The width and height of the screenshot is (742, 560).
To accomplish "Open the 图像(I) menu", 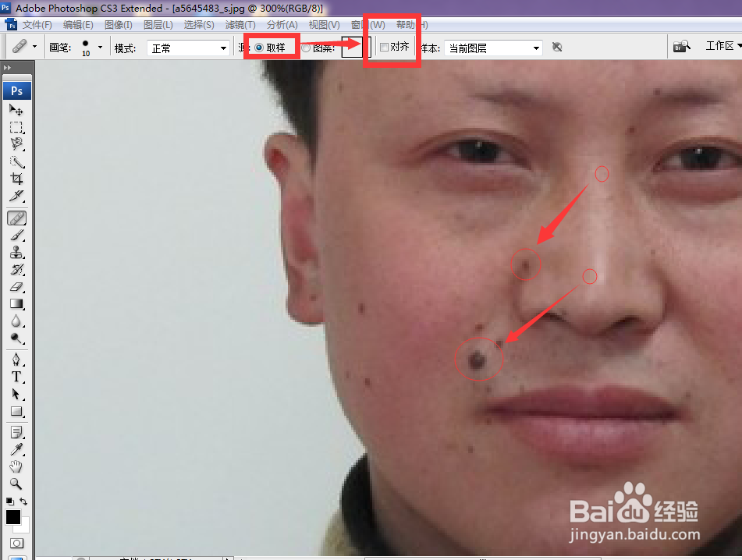I will 119,25.
